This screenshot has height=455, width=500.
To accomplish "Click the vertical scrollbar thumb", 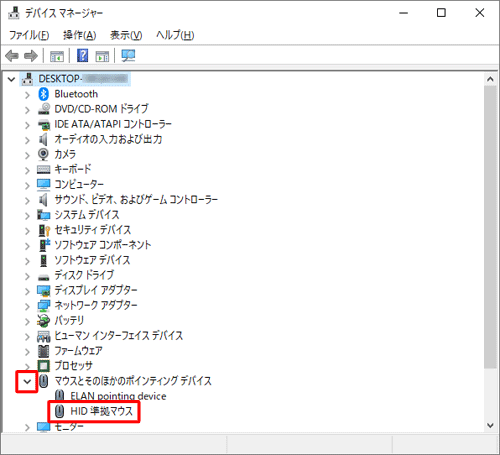I will pos(490,227).
